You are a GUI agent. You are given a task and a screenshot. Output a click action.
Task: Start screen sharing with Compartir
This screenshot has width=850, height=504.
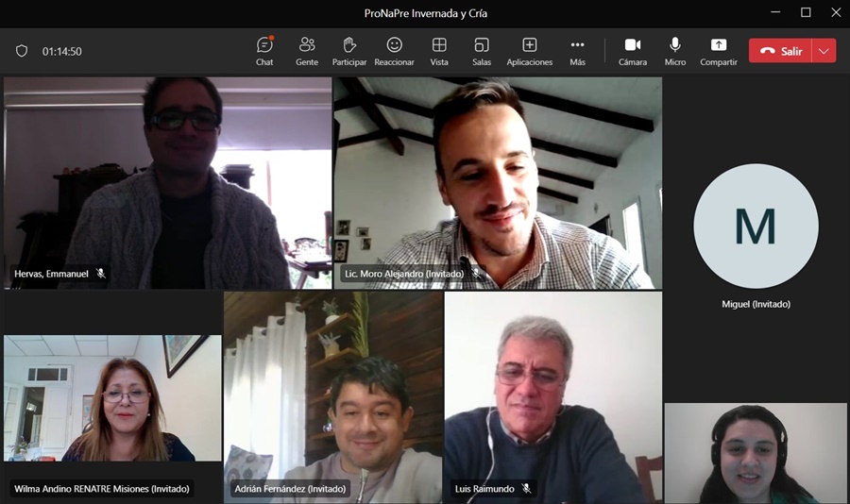coord(719,51)
